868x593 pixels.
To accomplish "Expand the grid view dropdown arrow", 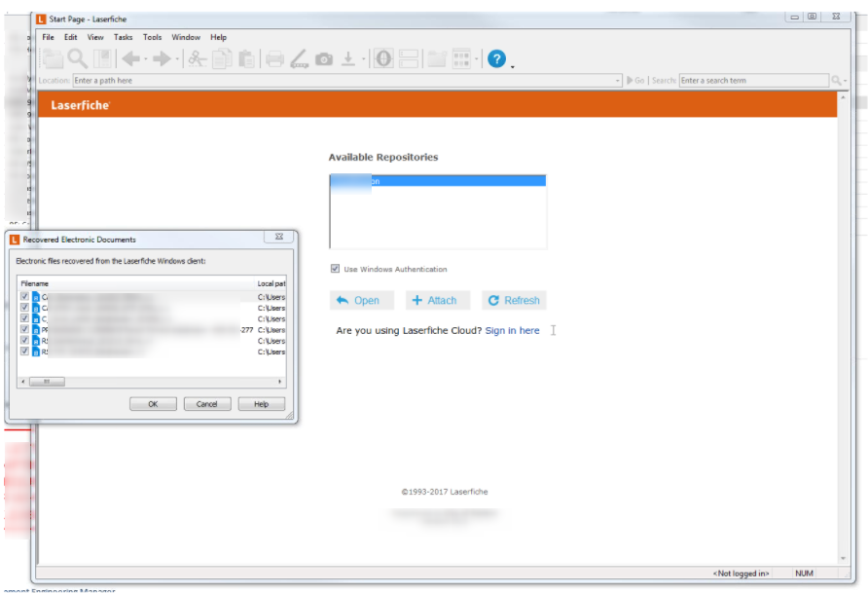I will tap(476, 59).
